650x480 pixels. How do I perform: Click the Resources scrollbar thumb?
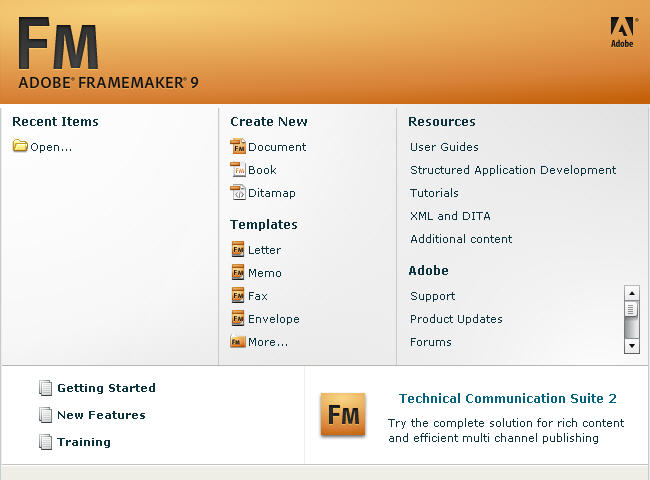click(631, 309)
